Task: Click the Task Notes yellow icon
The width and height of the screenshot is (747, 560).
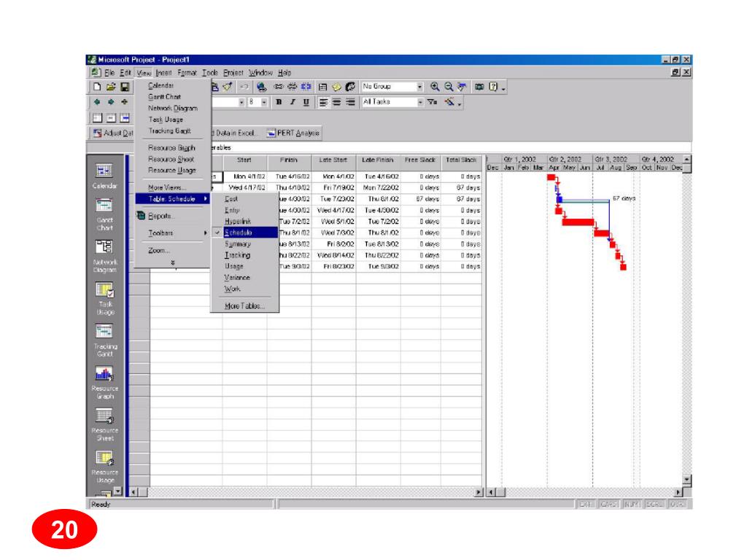Action: click(x=336, y=87)
